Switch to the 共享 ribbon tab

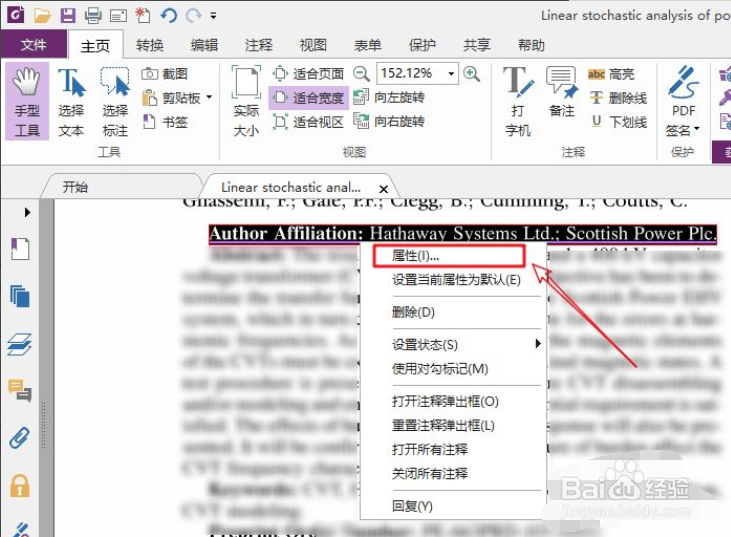(x=477, y=45)
